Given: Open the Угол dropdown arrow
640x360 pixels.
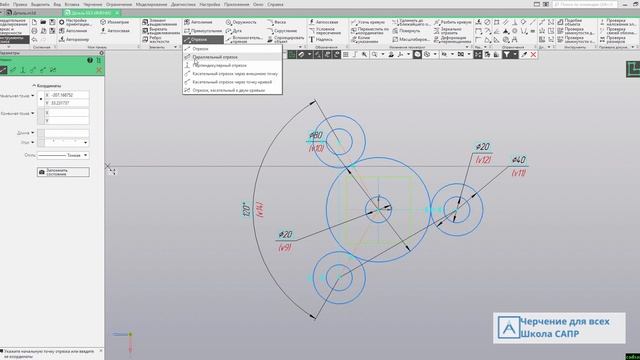Looking at the screenshot, I should [x=33, y=142].
